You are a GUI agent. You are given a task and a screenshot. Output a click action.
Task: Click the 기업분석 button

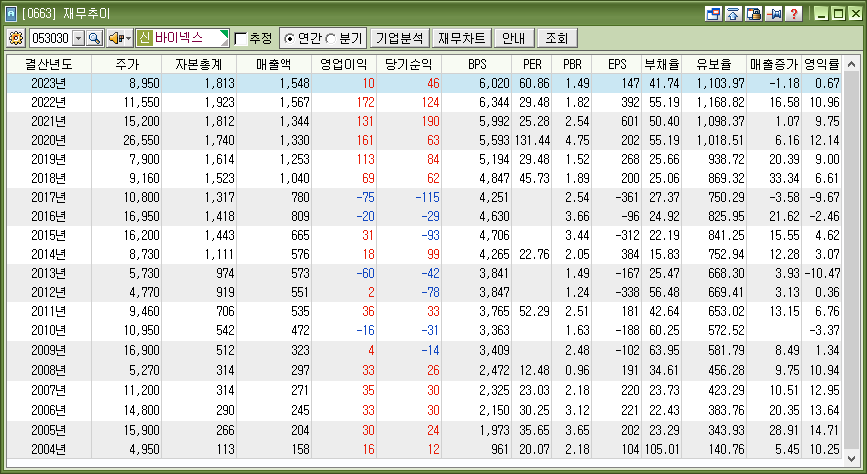399,38
